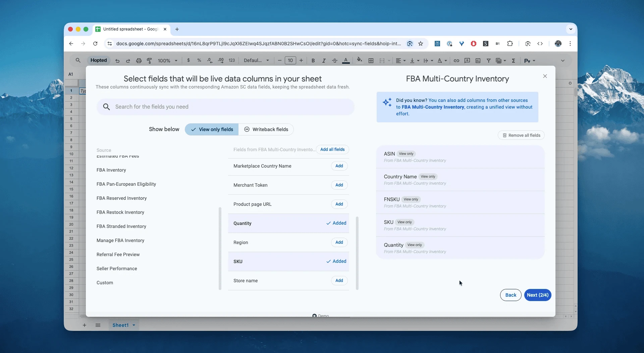The image size is (644, 353).
Task: Open horizontal align dropdown
Action: point(400,61)
